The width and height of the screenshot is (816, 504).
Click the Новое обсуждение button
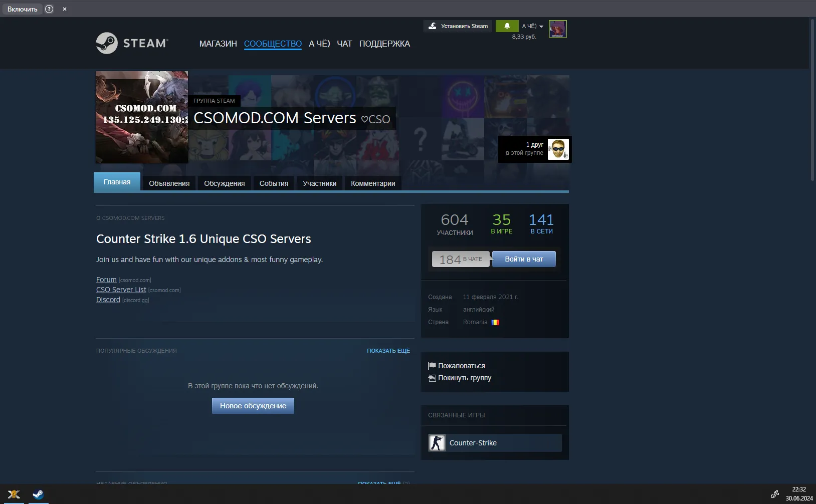point(253,406)
